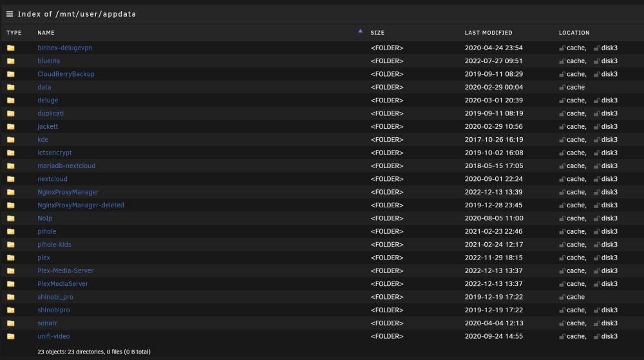Click the 23 objects summary text

(93, 352)
